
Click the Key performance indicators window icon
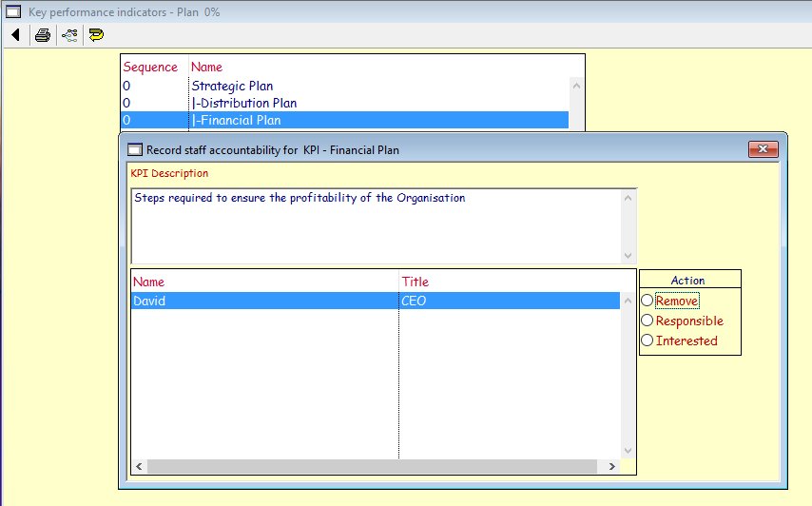[13, 11]
